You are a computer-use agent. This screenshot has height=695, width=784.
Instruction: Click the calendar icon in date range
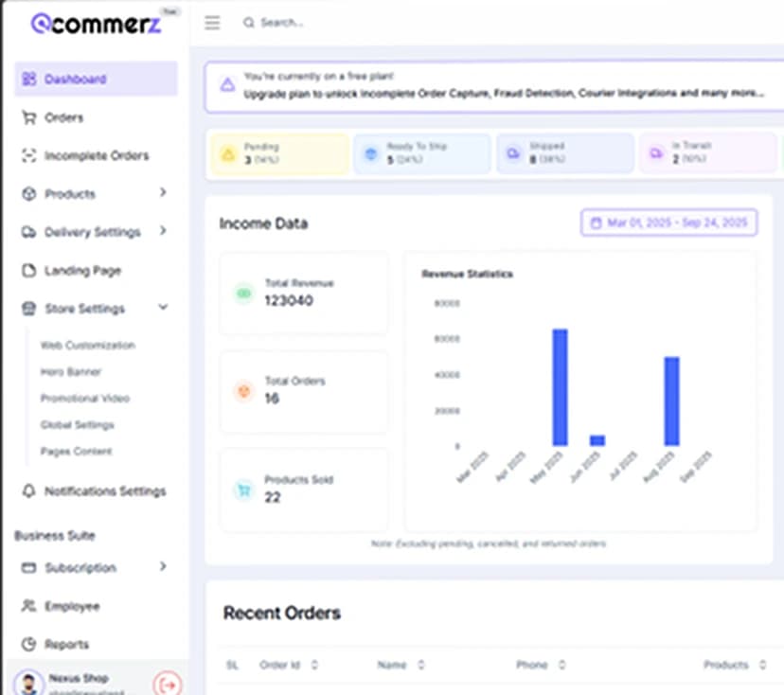point(596,223)
